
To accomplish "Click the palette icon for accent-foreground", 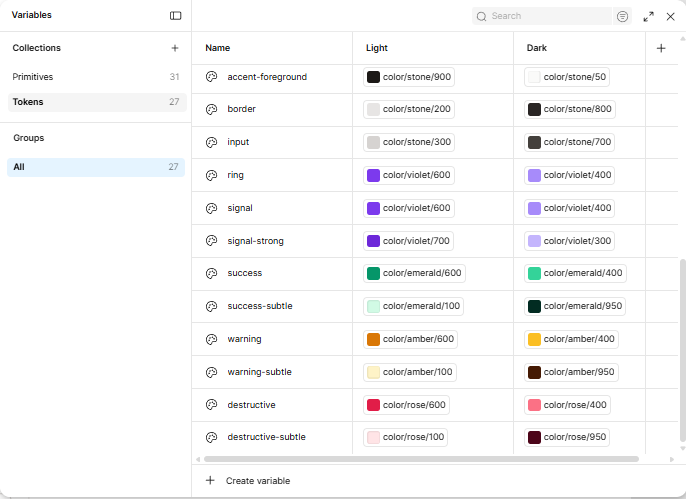I will [x=212, y=77].
